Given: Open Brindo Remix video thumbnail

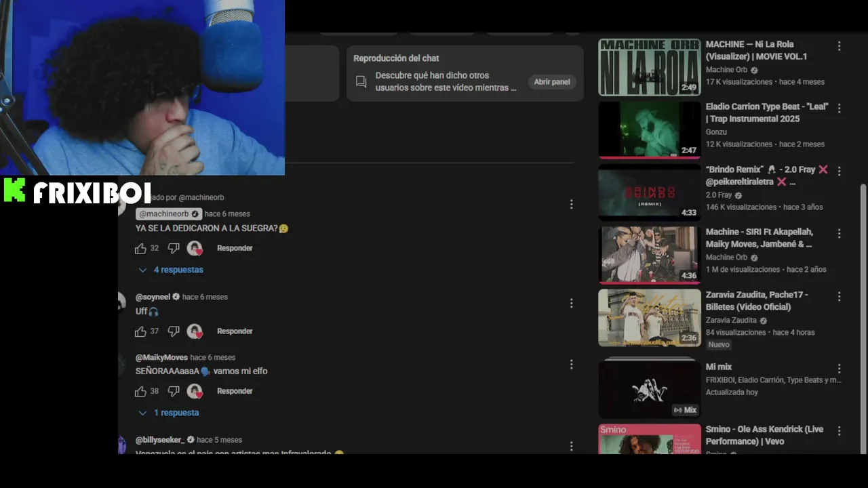Looking at the screenshot, I should click(650, 192).
